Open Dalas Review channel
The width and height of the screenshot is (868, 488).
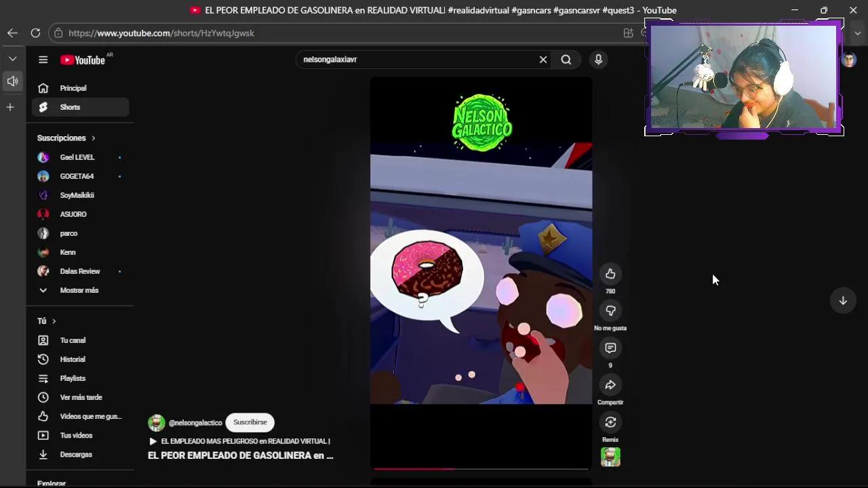pos(80,271)
